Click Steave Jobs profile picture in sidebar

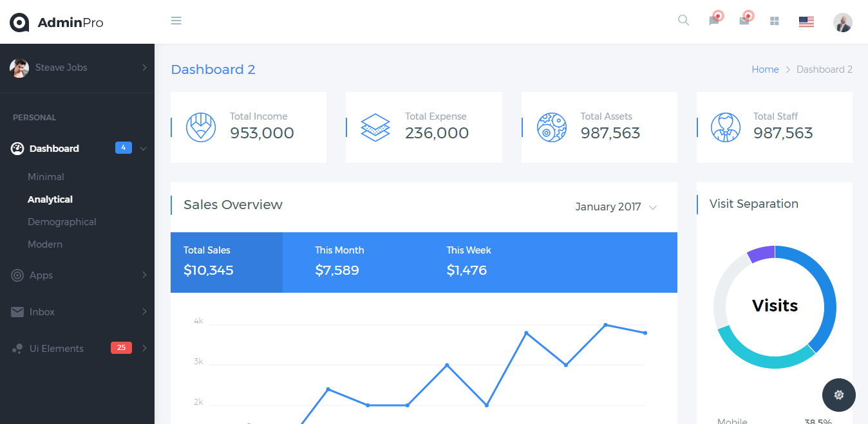[19, 68]
